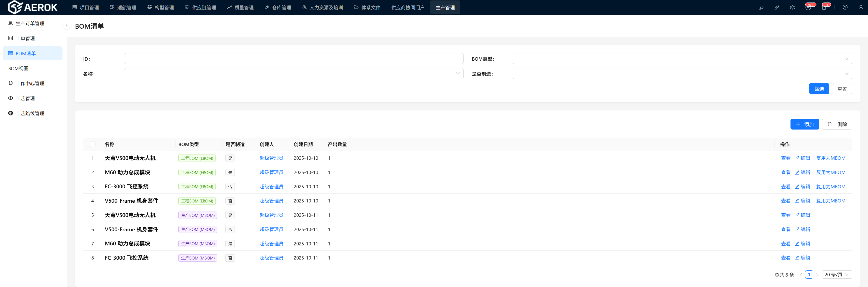This screenshot has height=287, width=868.
Task: Click the AEROK logo
Action: pyautogui.click(x=33, y=7)
